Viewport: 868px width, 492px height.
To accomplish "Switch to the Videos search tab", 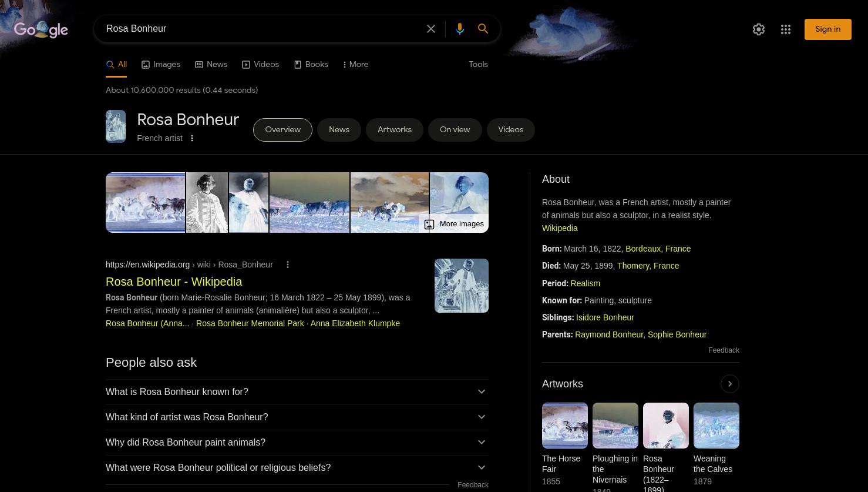I will 260,65.
